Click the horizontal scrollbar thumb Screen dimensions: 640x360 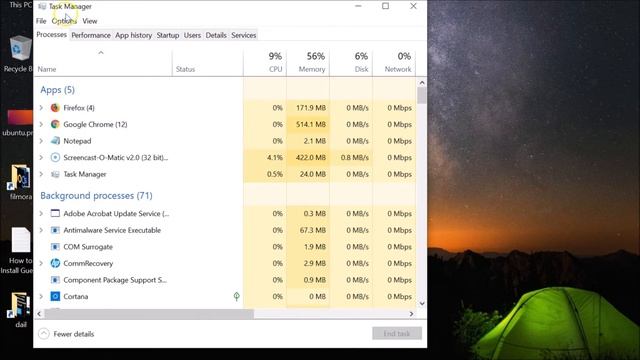point(149,314)
